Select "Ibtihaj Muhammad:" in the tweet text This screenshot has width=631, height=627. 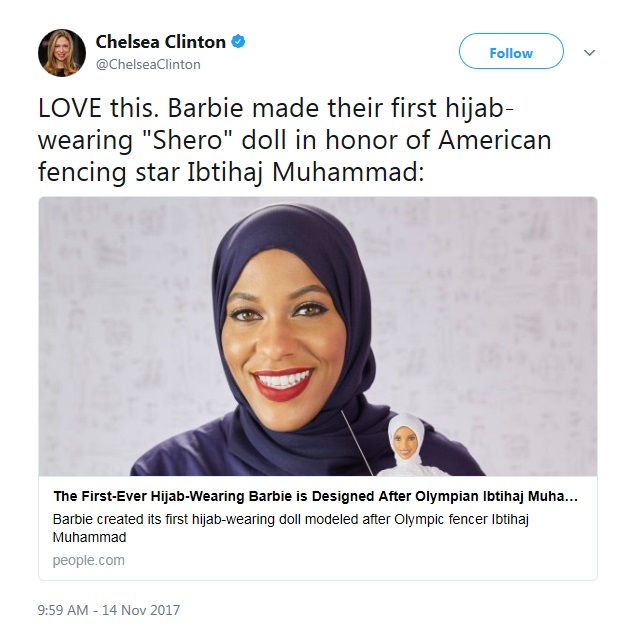pos(306,172)
